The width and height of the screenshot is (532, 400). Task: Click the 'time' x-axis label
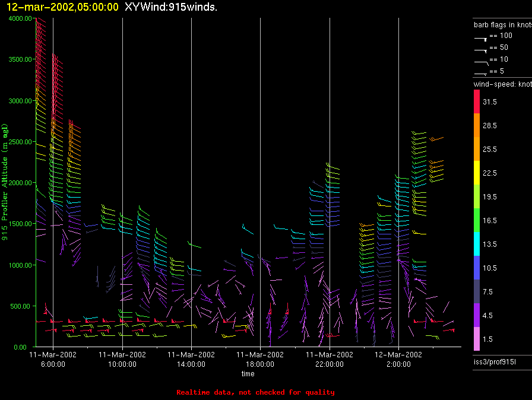pyautogui.click(x=248, y=373)
